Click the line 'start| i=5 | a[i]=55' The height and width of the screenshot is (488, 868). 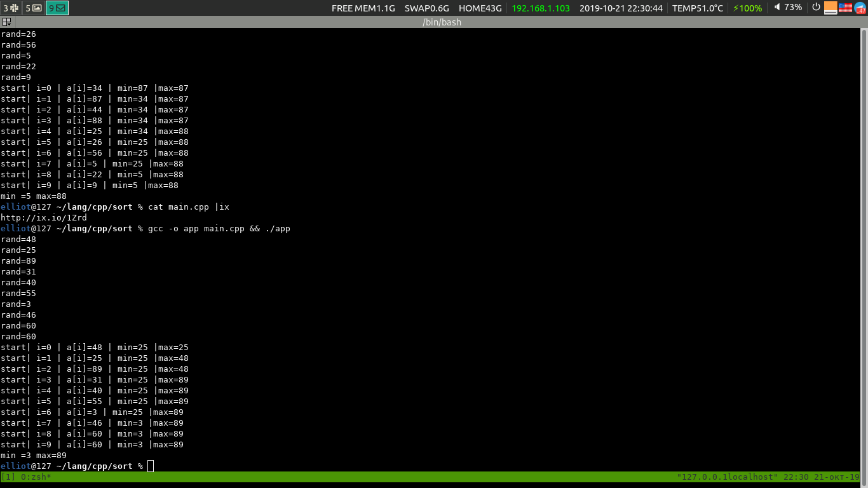95,402
